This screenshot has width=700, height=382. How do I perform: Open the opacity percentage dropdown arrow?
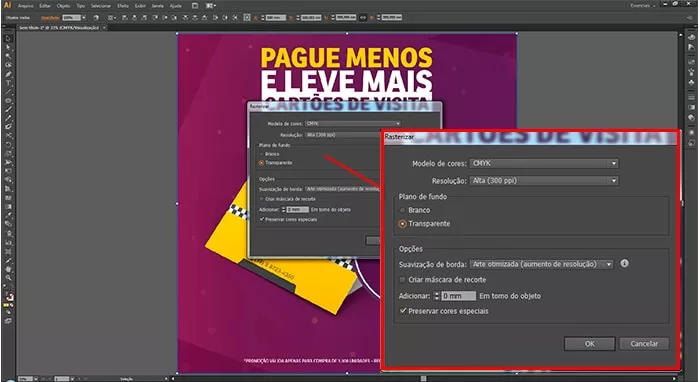pyautogui.click(x=84, y=17)
